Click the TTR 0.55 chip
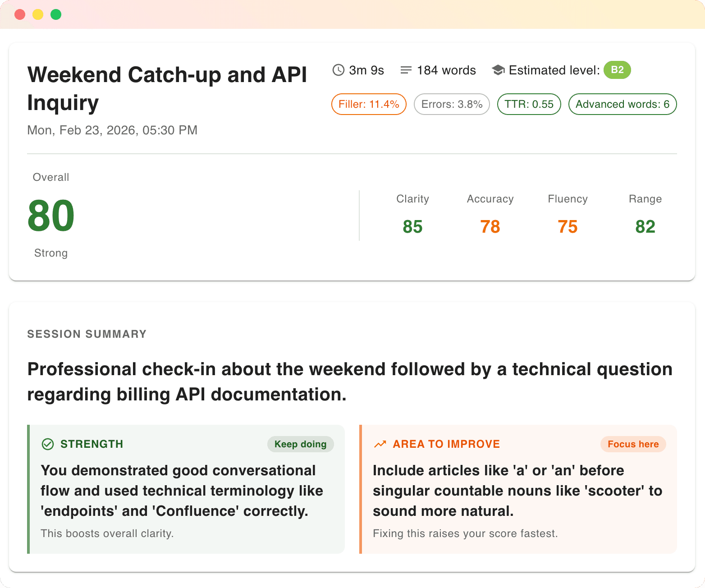This screenshot has width=705, height=588. [x=529, y=104]
